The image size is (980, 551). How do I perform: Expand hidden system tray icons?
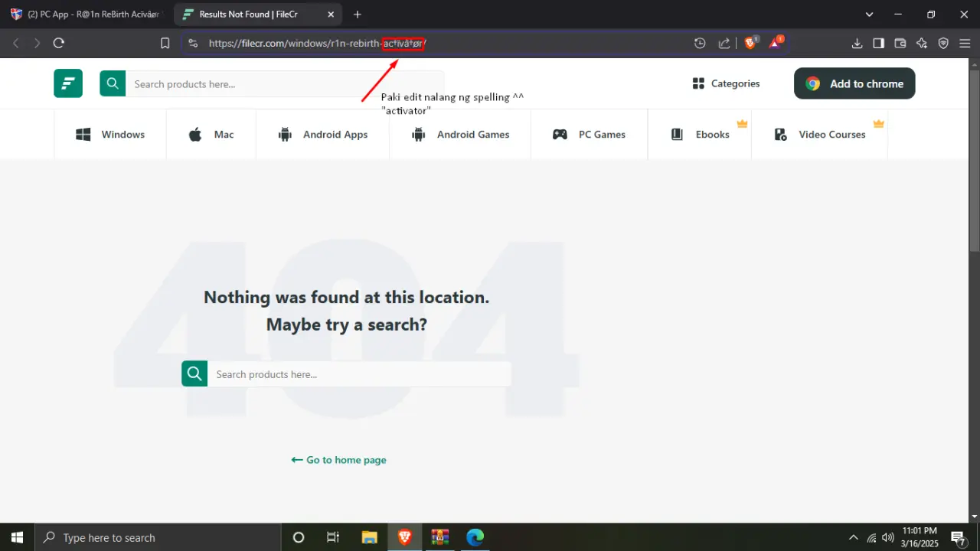click(854, 537)
